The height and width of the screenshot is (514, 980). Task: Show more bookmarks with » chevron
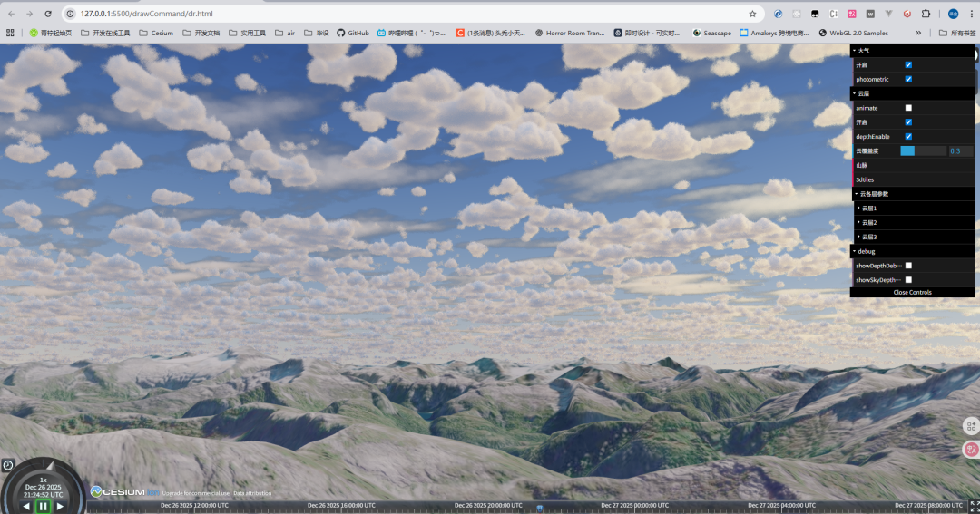918,33
